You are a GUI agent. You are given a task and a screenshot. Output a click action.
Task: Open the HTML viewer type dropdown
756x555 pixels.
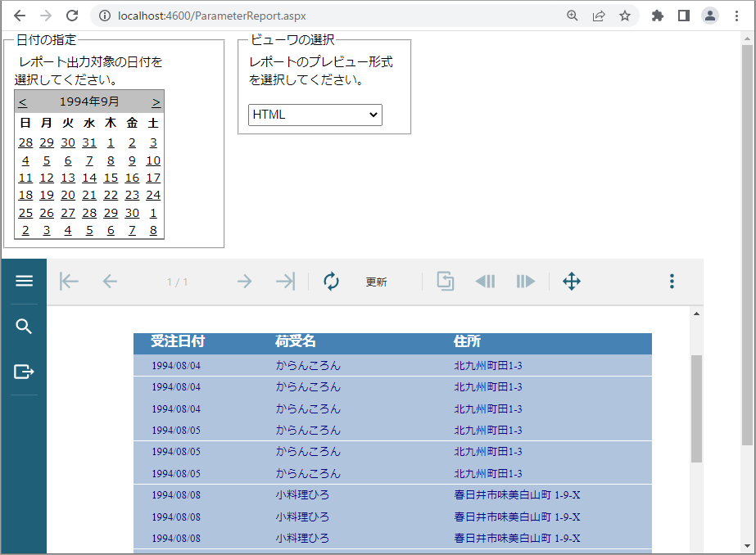click(x=315, y=115)
